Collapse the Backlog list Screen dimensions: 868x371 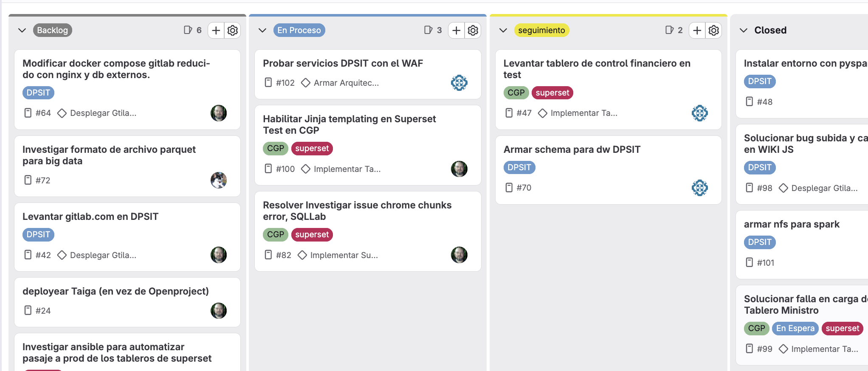(22, 31)
